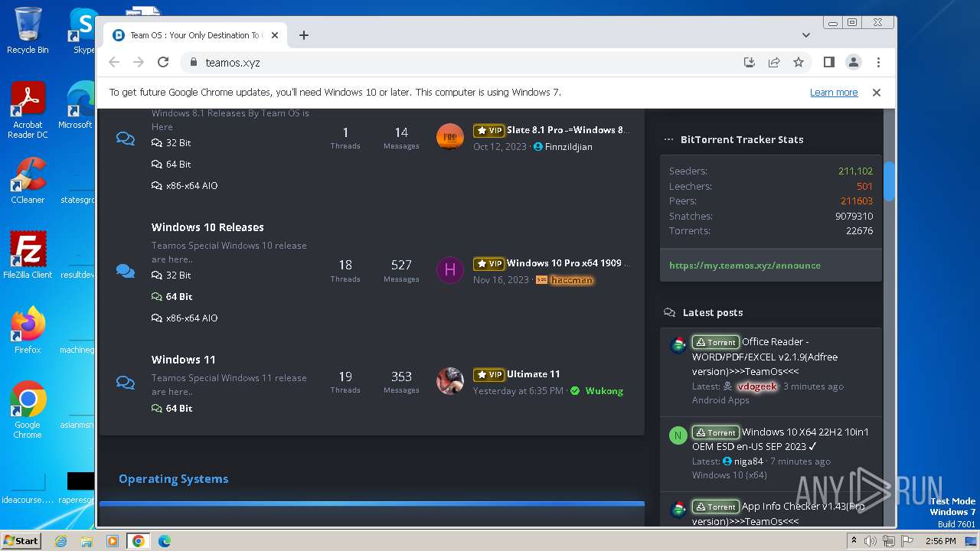Open Windows 8.1 32 Bit subforum

(x=171, y=143)
